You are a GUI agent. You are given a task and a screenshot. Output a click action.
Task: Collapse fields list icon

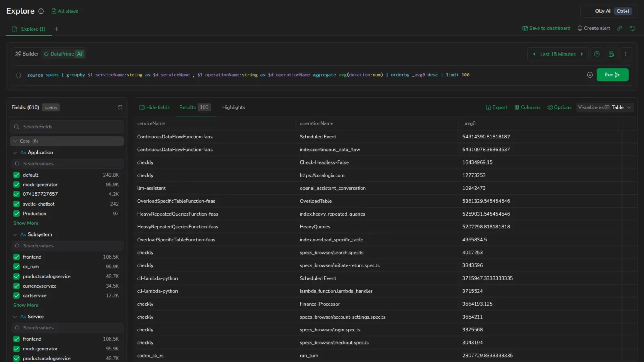(x=120, y=107)
